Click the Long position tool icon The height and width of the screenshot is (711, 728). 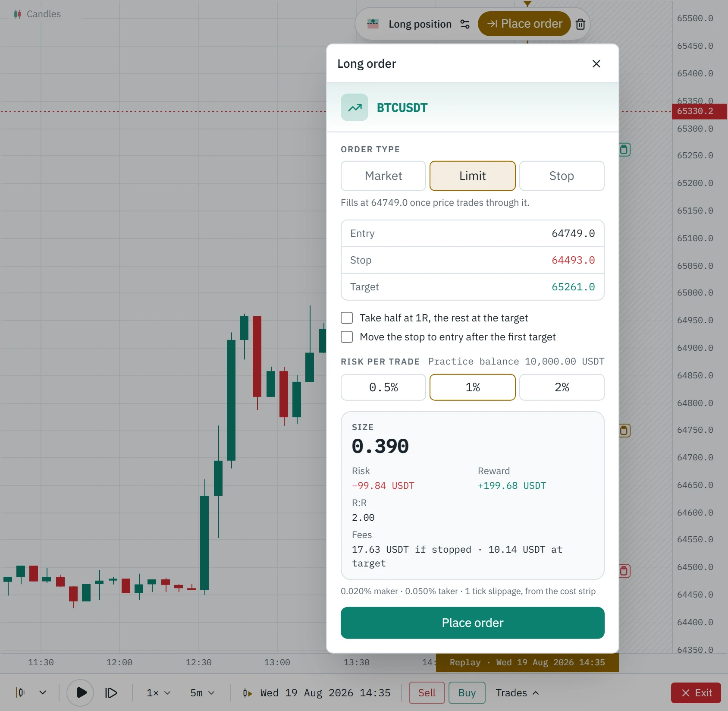pos(373,24)
